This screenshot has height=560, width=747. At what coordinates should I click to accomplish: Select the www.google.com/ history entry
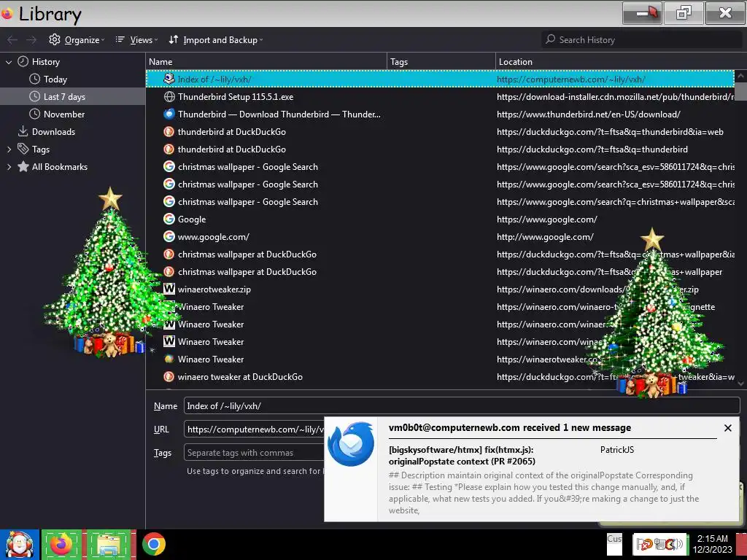coord(440,237)
